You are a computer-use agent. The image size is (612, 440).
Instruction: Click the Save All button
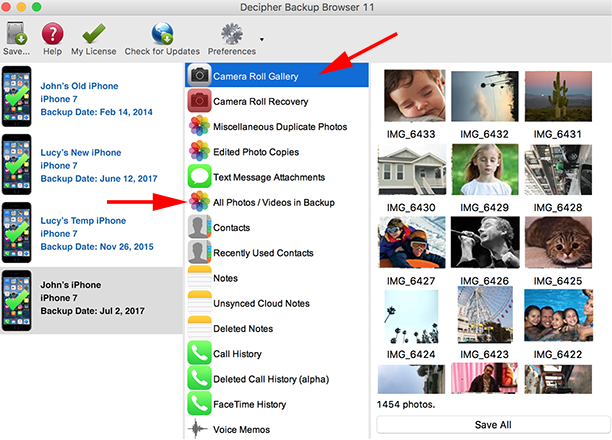(493, 425)
